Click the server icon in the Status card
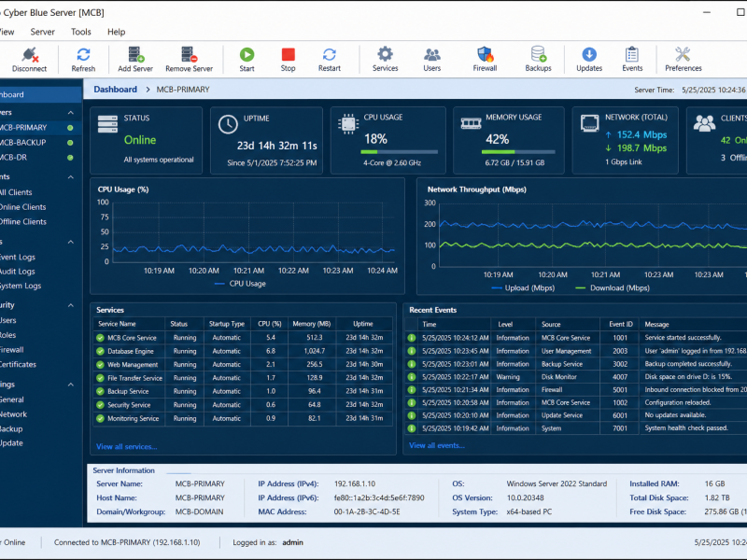747x560 pixels. click(107, 124)
